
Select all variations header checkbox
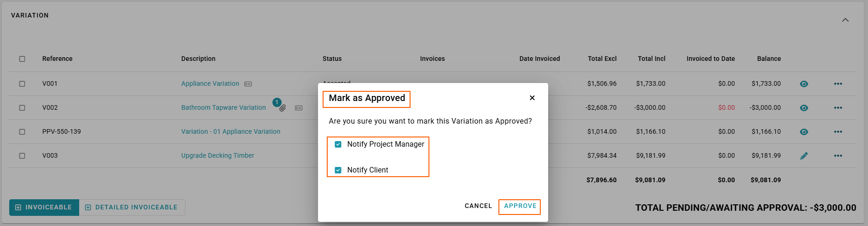pyautogui.click(x=22, y=59)
